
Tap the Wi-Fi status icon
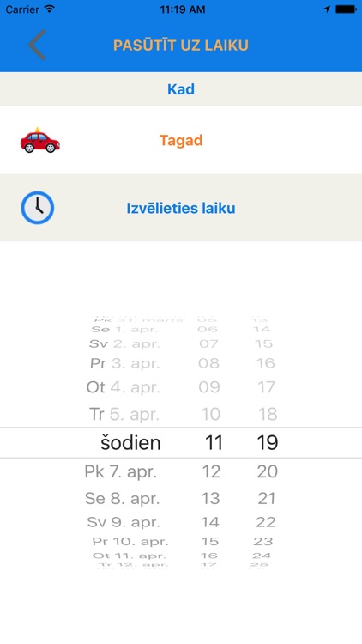click(50, 9)
